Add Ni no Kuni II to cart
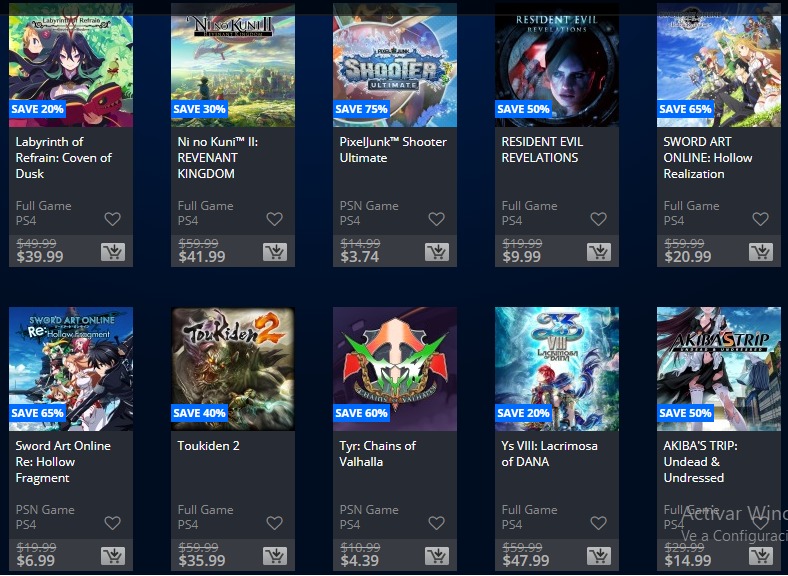 [275, 252]
